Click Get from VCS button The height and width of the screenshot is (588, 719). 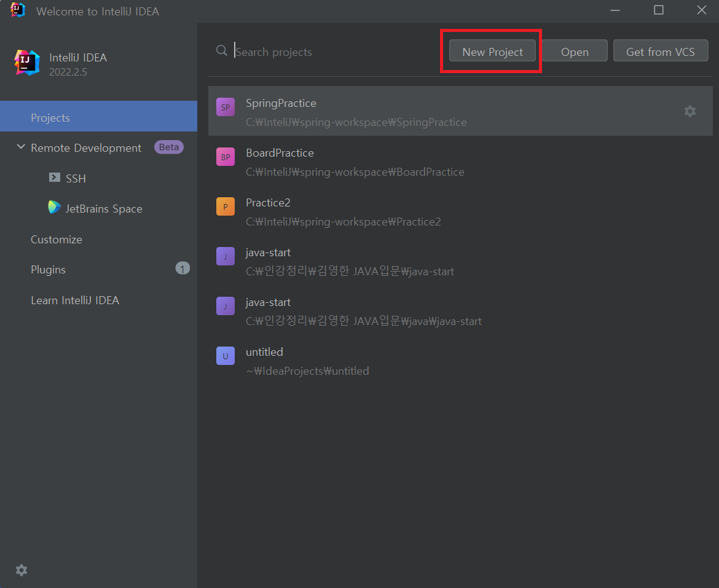tap(660, 51)
